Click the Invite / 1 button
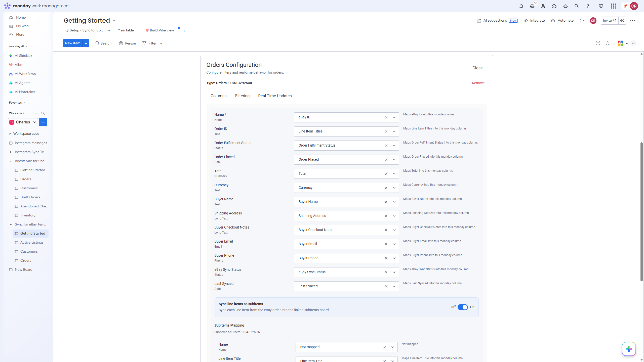Screen dimensions: 644x362 coord(610,21)
